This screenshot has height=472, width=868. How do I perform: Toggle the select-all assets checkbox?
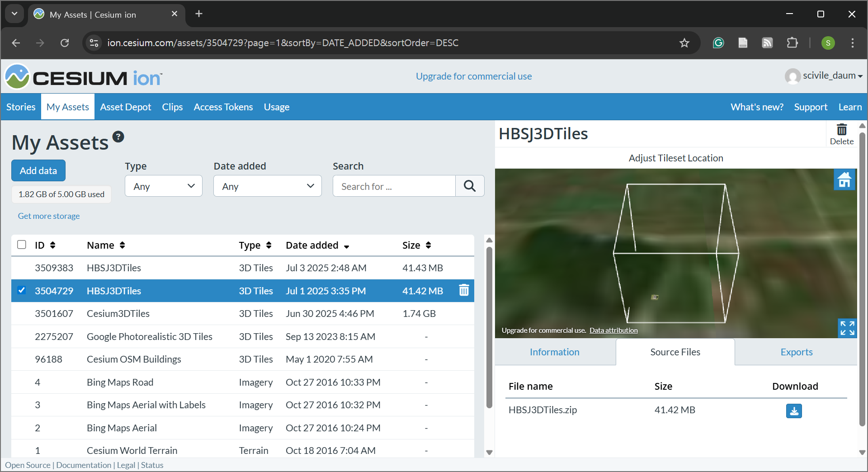[22, 245]
